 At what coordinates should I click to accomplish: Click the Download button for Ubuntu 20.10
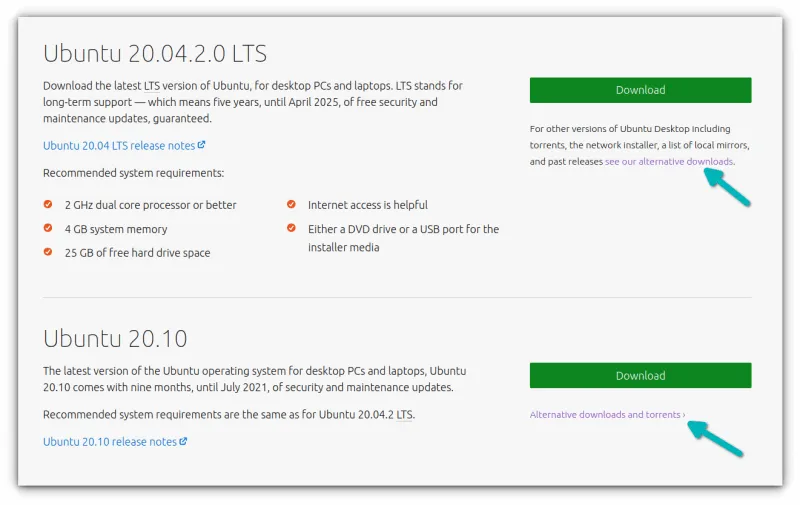[x=640, y=376]
